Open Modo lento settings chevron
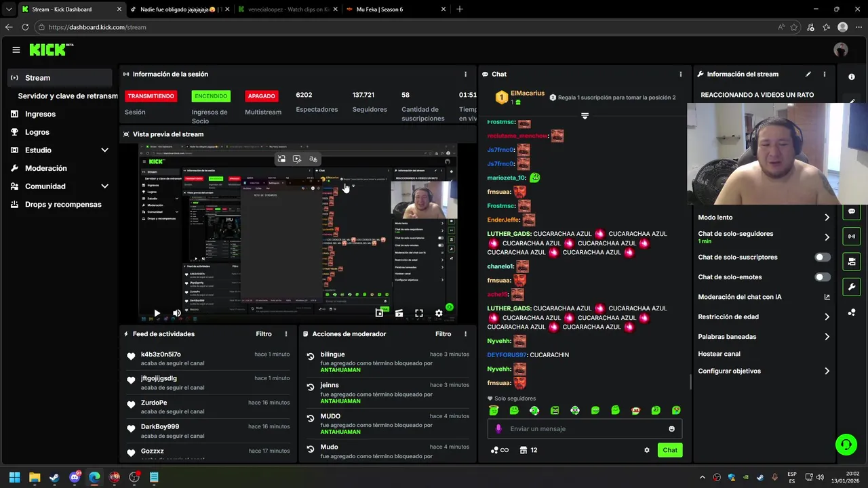Viewport: 868px width, 488px height. click(x=827, y=218)
